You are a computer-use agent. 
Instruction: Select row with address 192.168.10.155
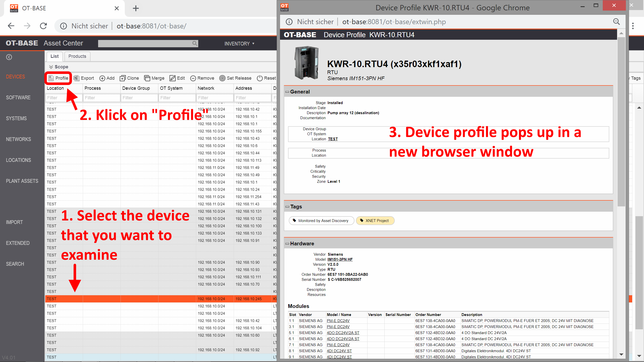coord(161,131)
